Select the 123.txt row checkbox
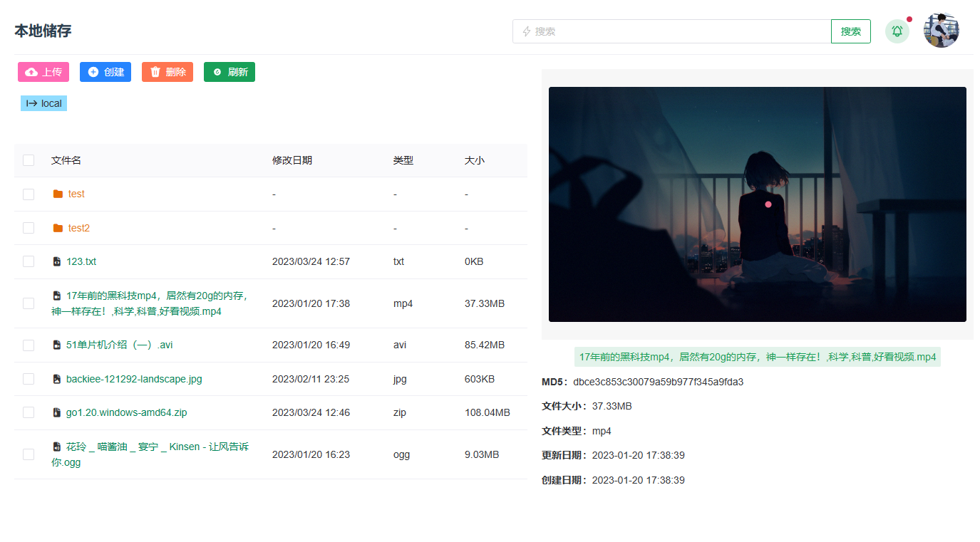The width and height of the screenshot is (980, 542). tap(29, 261)
